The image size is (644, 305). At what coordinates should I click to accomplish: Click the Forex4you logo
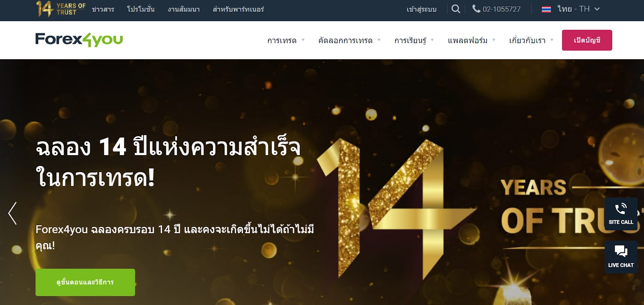point(79,39)
